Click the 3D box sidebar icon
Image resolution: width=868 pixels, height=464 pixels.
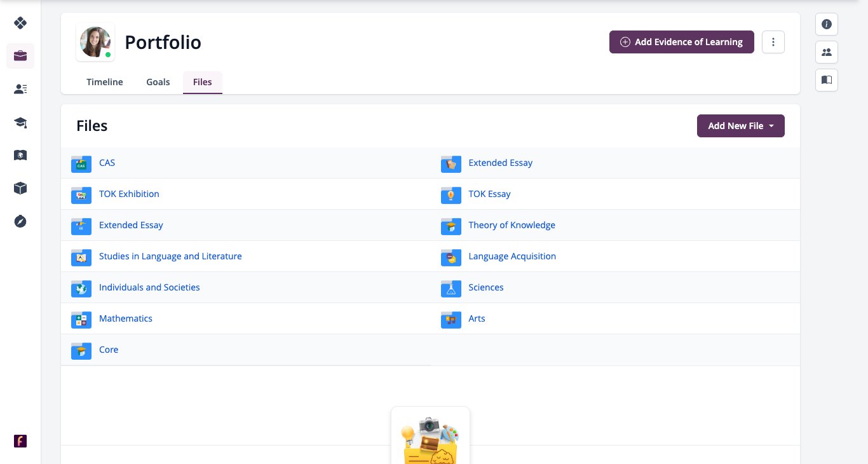pyautogui.click(x=20, y=188)
